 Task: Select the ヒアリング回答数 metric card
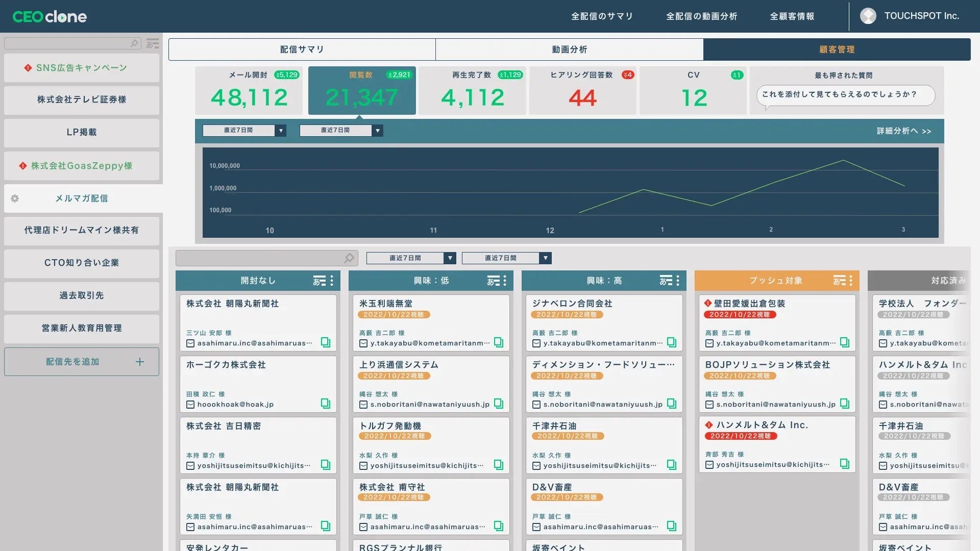coord(582,90)
